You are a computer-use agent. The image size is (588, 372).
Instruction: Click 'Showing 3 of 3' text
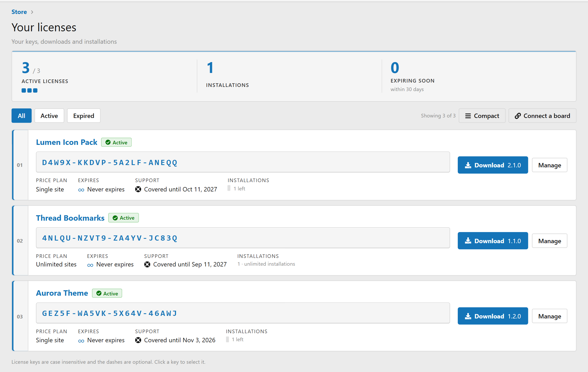pyautogui.click(x=438, y=116)
